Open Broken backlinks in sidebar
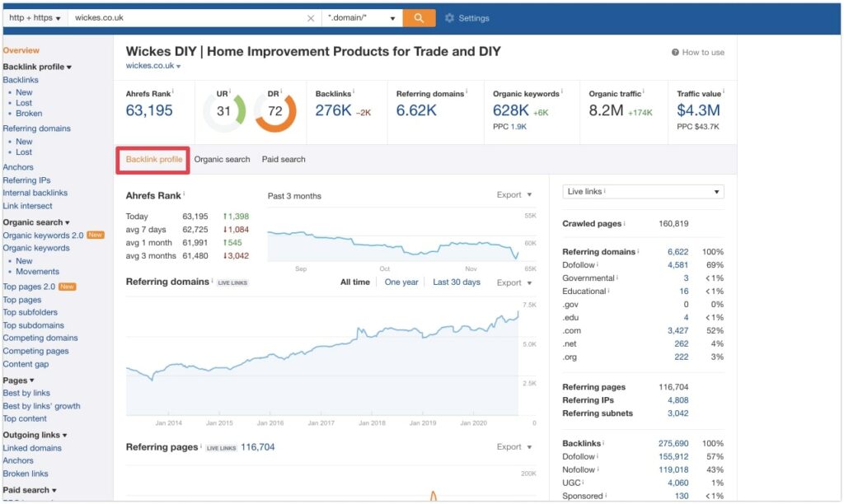 click(x=29, y=114)
